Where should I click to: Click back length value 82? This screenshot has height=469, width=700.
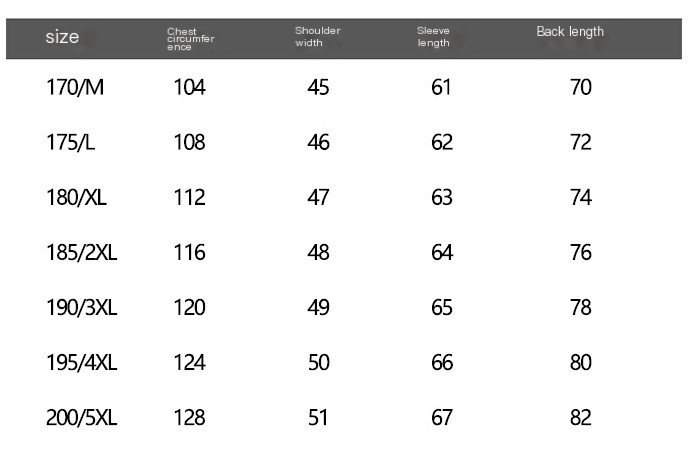click(581, 418)
